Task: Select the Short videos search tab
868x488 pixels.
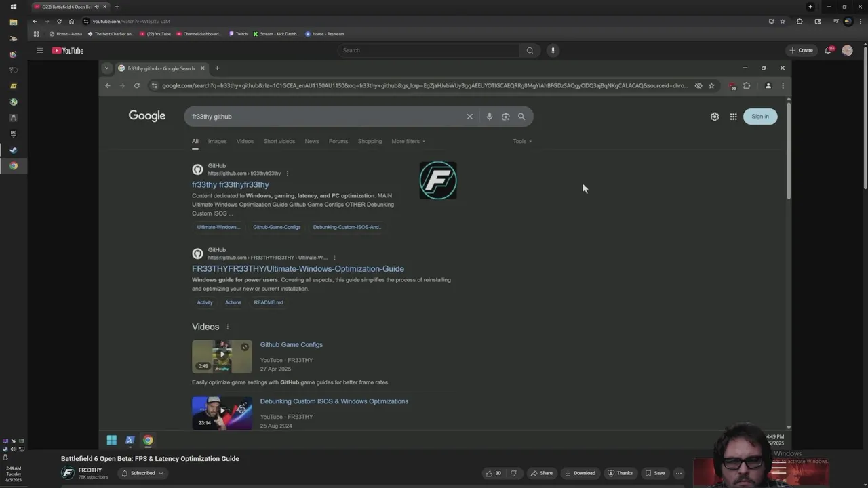Action: tap(279, 141)
